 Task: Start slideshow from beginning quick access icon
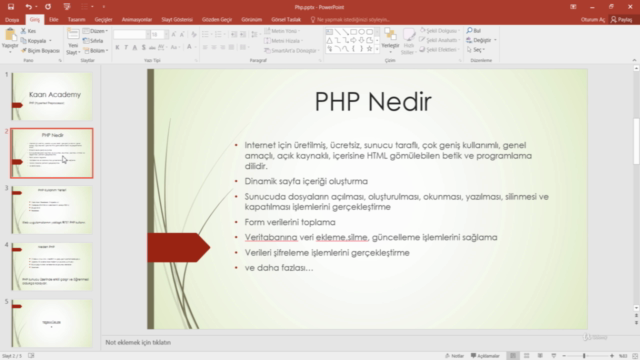67,7
